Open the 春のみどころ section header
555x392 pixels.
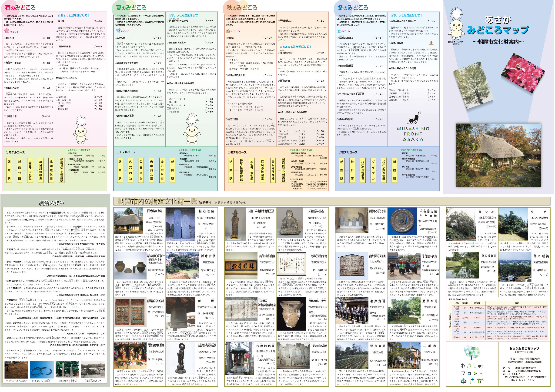point(20,8)
